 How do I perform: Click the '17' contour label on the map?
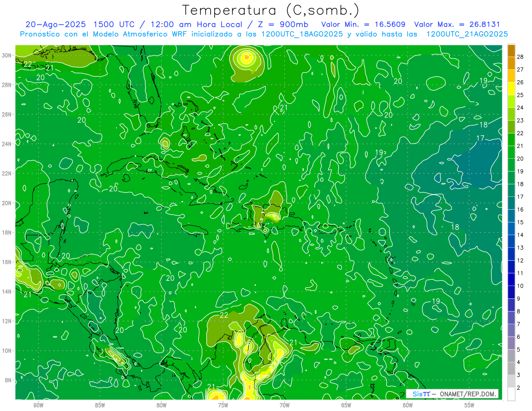point(480,138)
